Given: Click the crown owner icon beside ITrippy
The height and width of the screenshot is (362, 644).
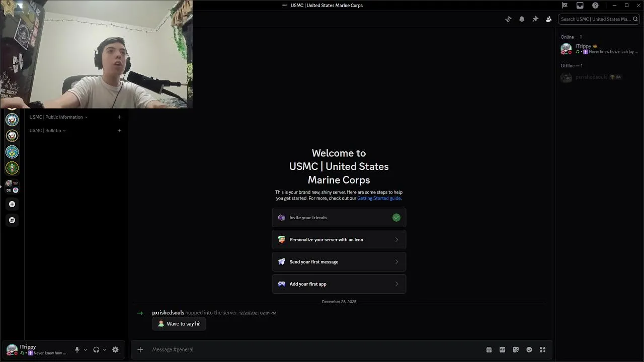Looking at the screenshot, I should 595,46.
